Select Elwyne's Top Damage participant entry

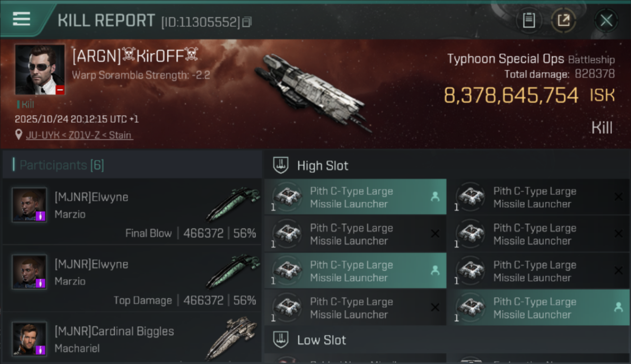coord(132,279)
